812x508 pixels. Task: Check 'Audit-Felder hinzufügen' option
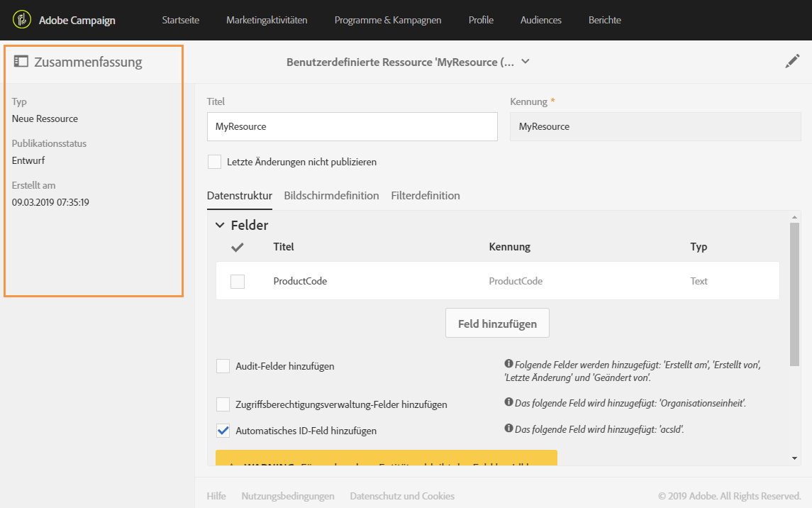tap(223, 366)
